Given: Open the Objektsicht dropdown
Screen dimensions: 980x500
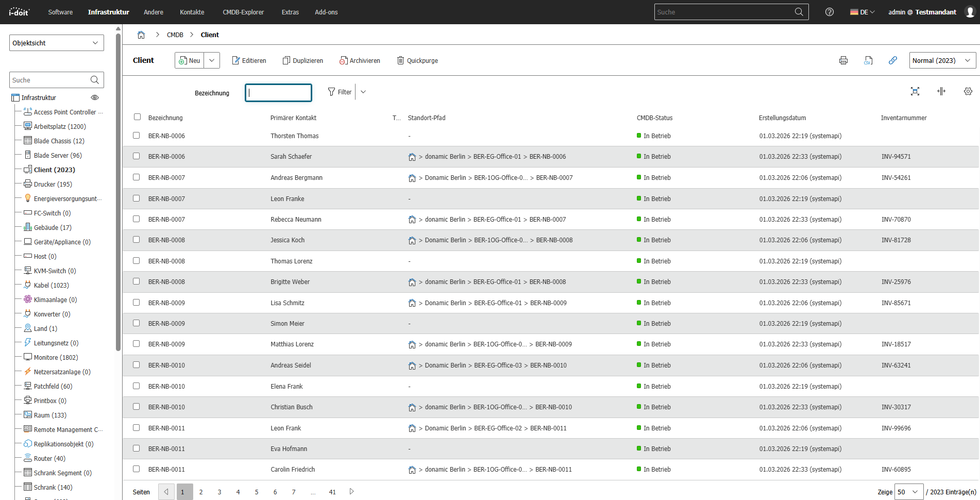Looking at the screenshot, I should click(x=57, y=43).
